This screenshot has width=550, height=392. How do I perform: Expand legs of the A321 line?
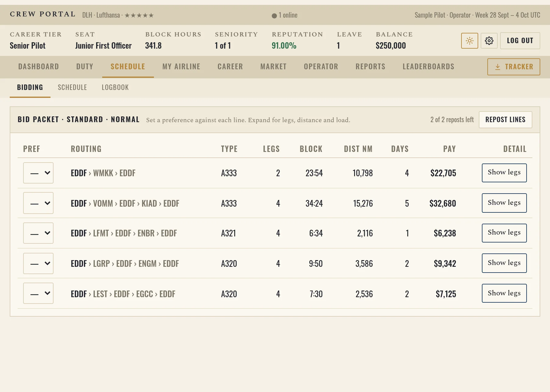click(x=504, y=233)
